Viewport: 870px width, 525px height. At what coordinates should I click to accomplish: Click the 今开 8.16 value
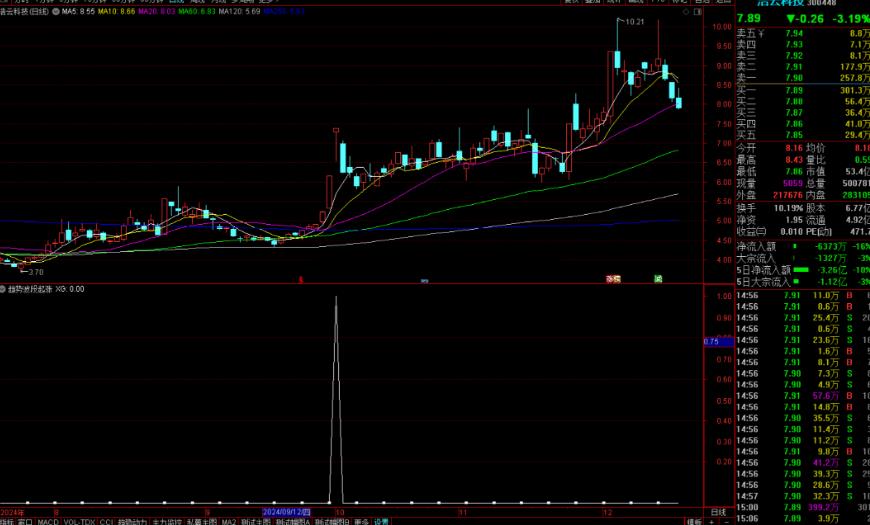(793, 148)
